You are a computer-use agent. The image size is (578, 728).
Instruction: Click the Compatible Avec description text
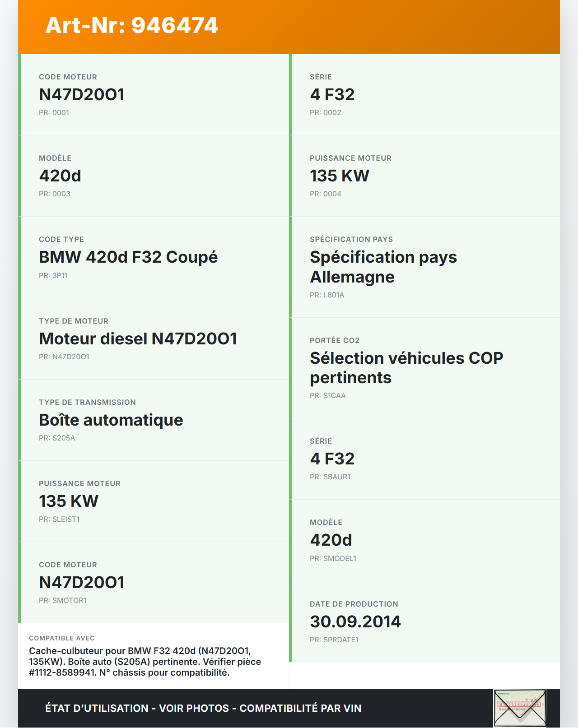[145, 662]
